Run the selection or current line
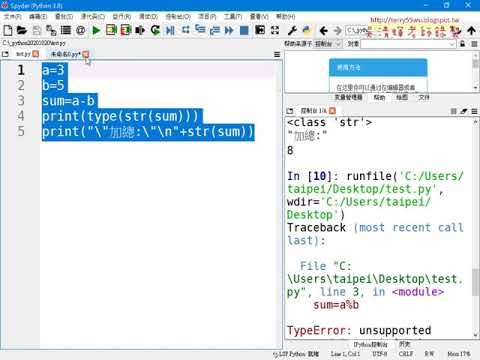Screen dimensions: 480x360 tap(140, 30)
